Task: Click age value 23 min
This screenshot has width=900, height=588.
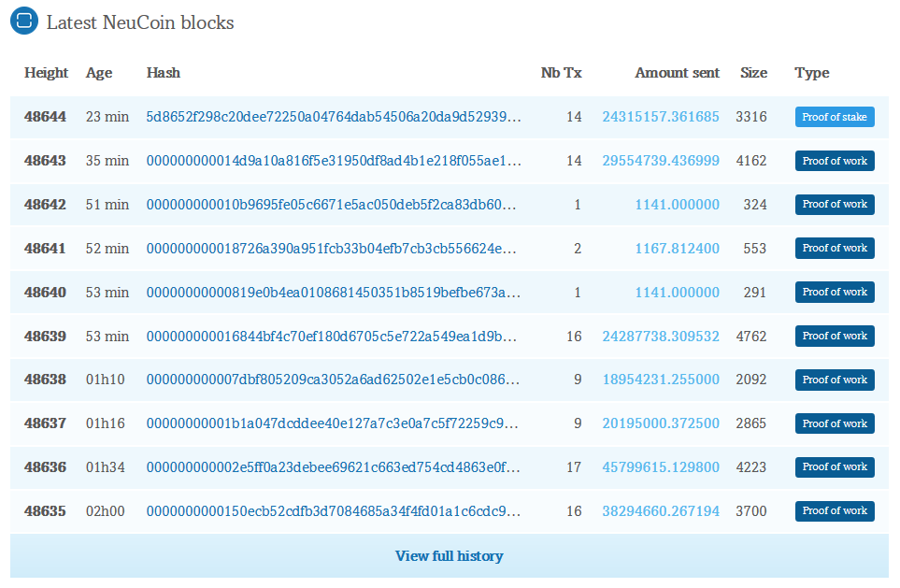Action: pos(107,117)
